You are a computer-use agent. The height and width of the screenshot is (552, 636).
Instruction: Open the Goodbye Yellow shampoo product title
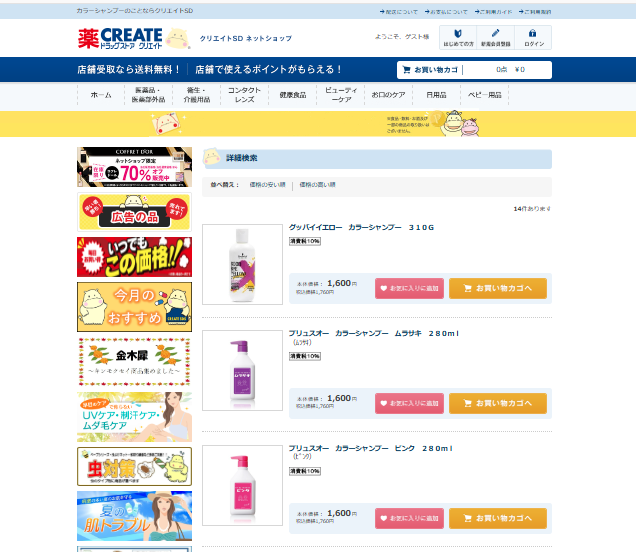(x=361, y=228)
